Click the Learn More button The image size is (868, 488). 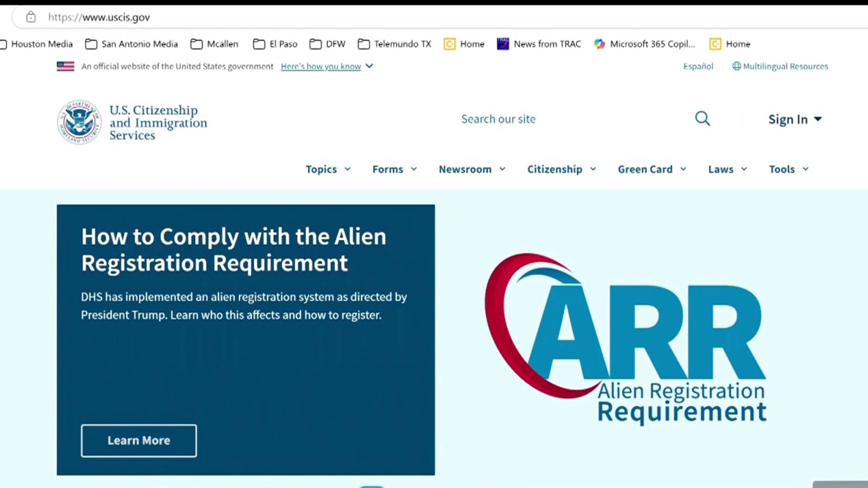pyautogui.click(x=139, y=441)
